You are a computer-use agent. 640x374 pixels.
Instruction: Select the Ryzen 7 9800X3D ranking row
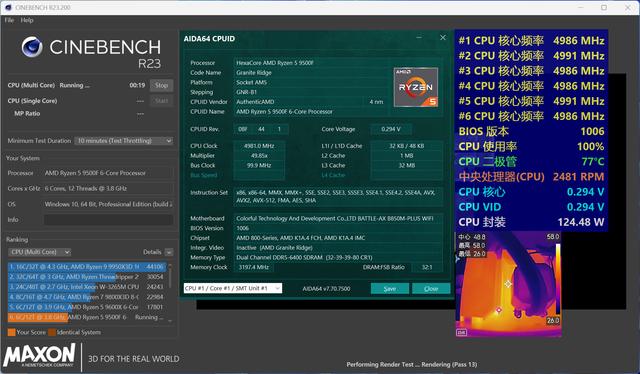pos(87,297)
